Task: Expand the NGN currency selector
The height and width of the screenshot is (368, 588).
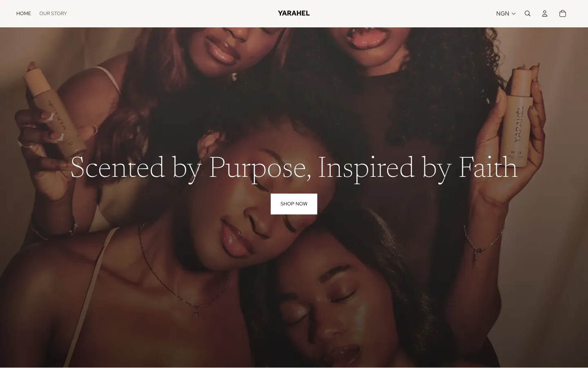Action: pyautogui.click(x=506, y=13)
